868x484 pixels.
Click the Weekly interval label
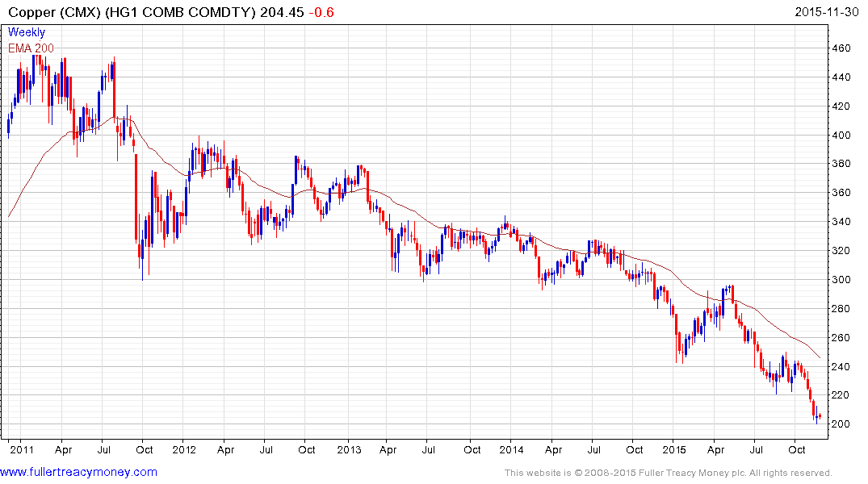click(27, 32)
